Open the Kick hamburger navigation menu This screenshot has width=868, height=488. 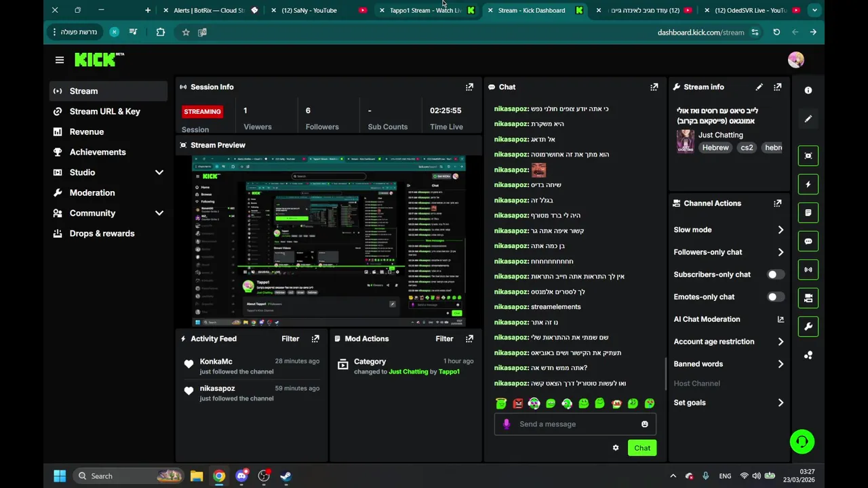pyautogui.click(x=60, y=60)
